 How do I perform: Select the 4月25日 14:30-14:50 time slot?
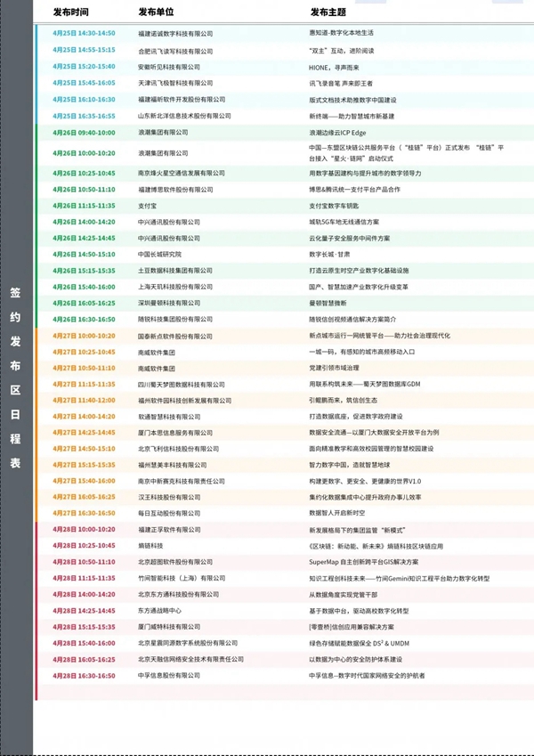tap(84, 33)
